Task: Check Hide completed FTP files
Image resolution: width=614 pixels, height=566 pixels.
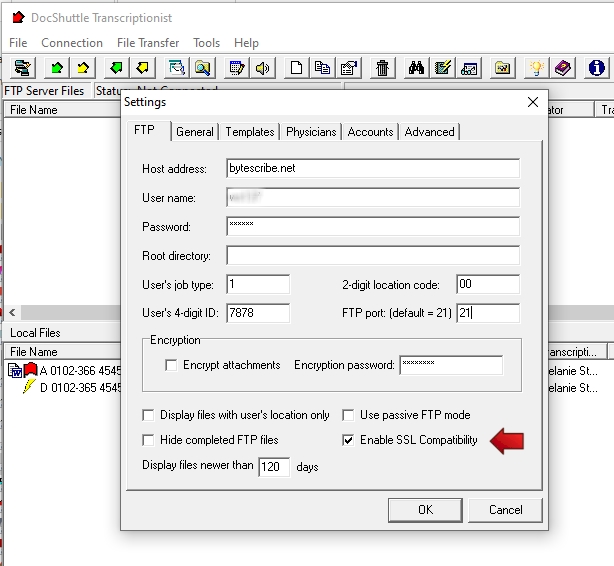Action: 148,440
